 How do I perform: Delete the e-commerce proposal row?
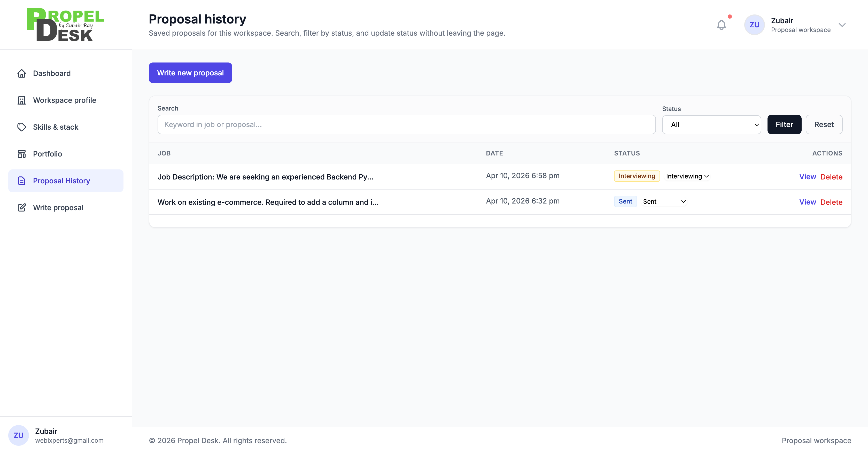tap(831, 202)
